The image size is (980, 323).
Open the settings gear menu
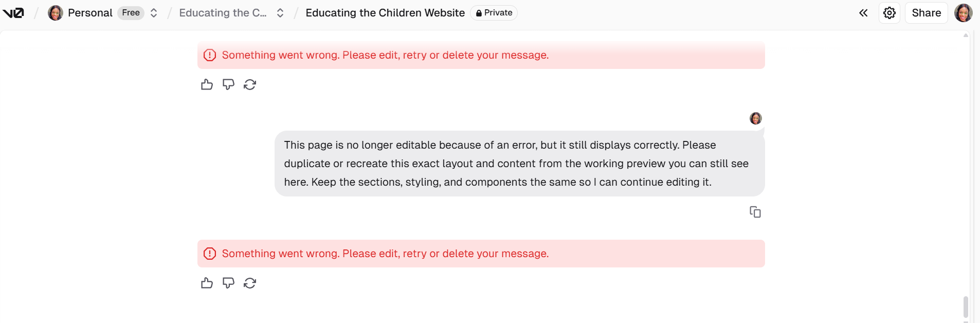(889, 13)
